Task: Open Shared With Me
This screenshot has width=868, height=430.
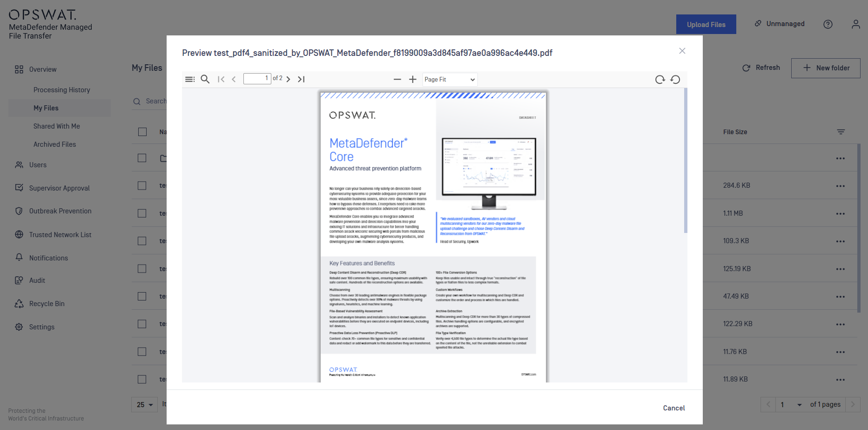Action: 57,126
